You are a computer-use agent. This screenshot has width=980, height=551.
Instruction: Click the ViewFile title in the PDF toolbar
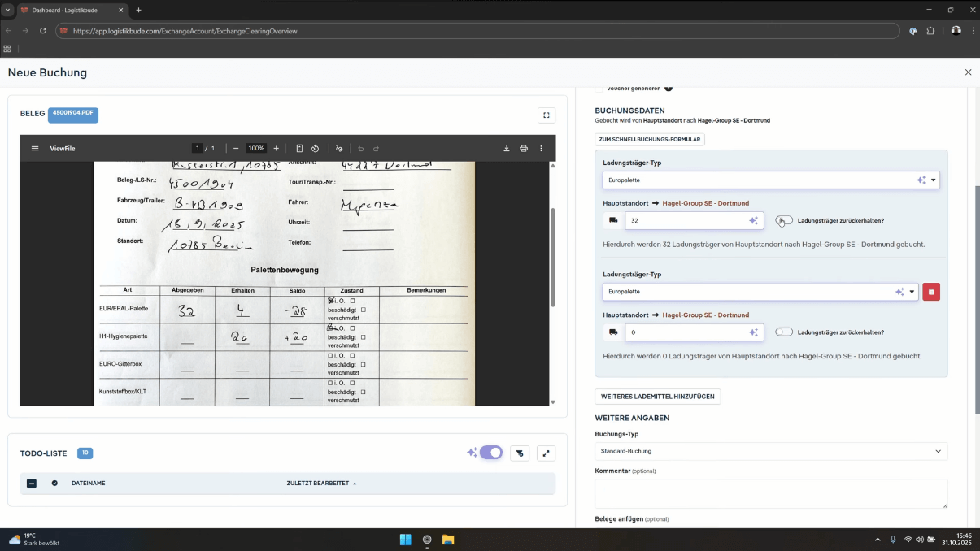pos(63,149)
